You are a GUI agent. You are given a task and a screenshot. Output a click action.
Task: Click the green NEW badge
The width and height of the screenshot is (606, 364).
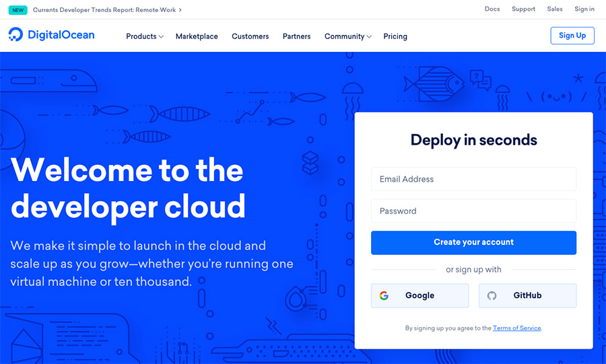click(x=18, y=10)
